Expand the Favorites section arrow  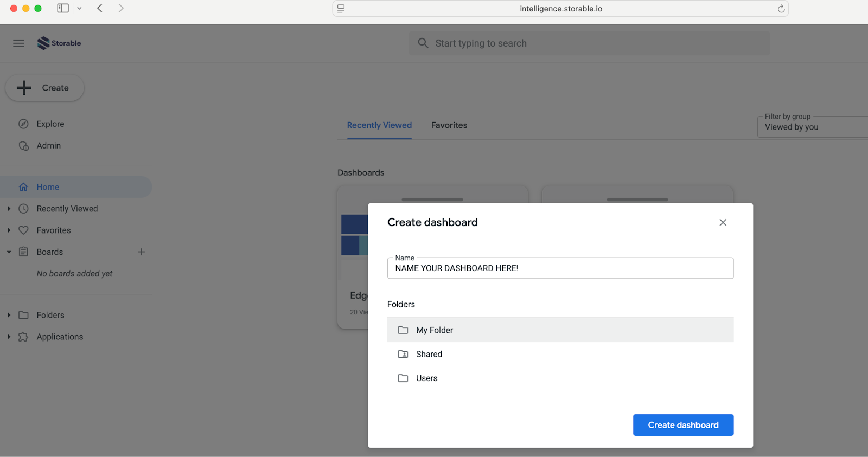point(9,230)
